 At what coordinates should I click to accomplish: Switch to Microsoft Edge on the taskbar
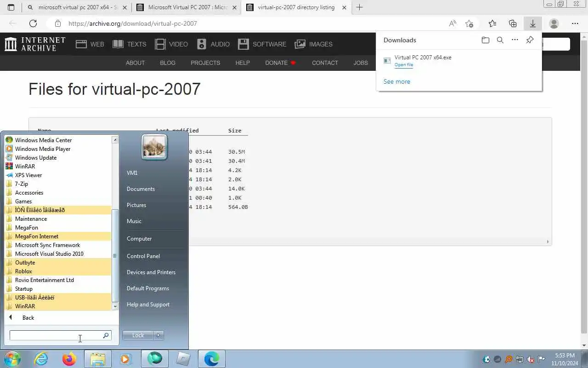(211, 359)
